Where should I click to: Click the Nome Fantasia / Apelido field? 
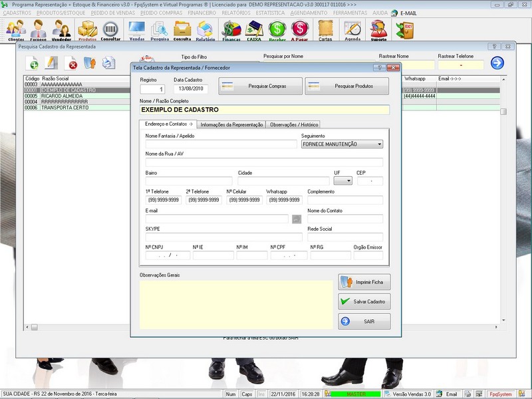pyautogui.click(x=221, y=144)
